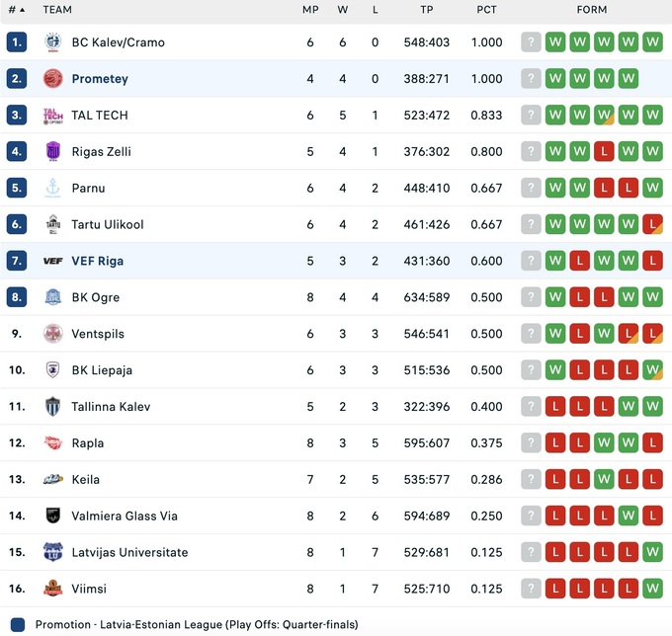Click the TAL TECH team logo

click(x=52, y=116)
